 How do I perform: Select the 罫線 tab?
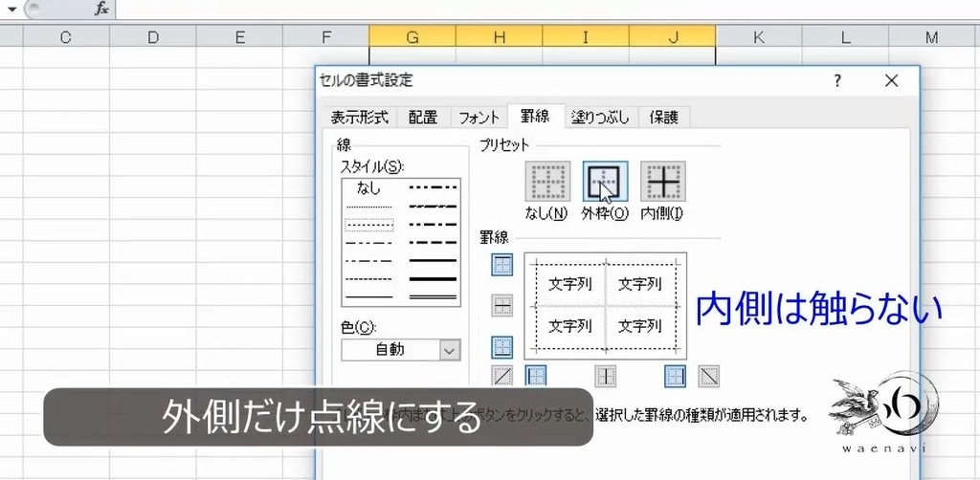pos(536,116)
